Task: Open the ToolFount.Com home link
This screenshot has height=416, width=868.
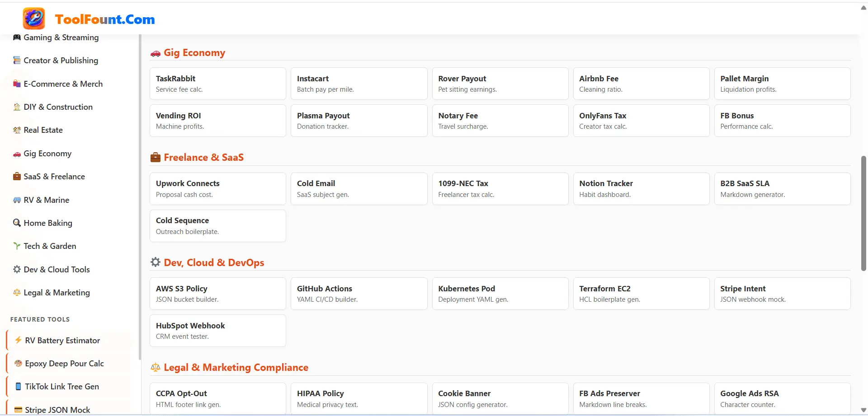Action: (x=105, y=19)
